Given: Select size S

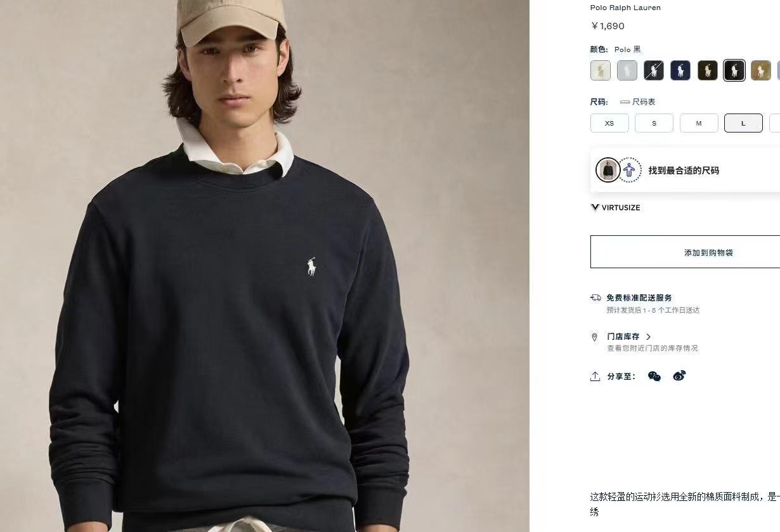Looking at the screenshot, I should [x=654, y=123].
